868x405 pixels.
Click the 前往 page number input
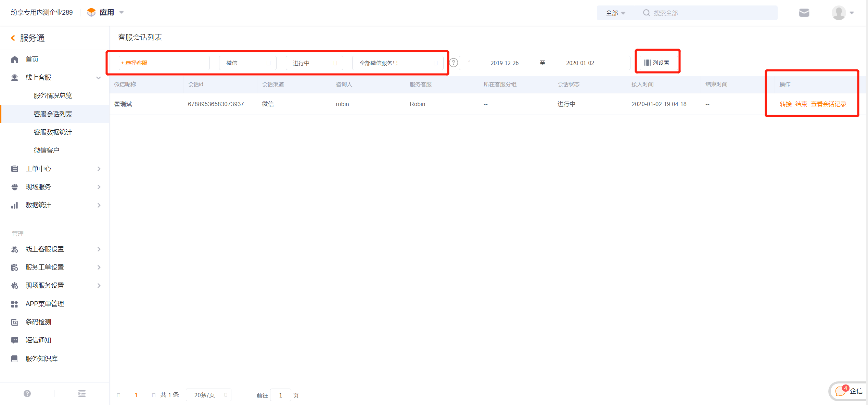click(x=280, y=395)
